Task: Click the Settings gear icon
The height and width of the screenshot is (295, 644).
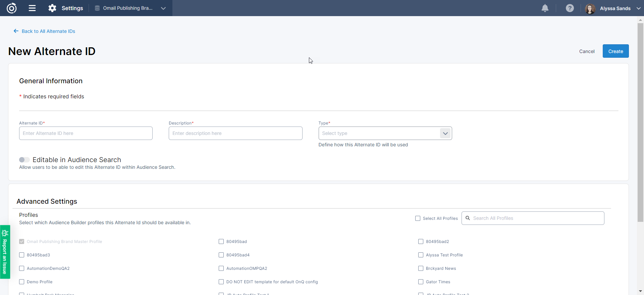Action: pos(52,8)
